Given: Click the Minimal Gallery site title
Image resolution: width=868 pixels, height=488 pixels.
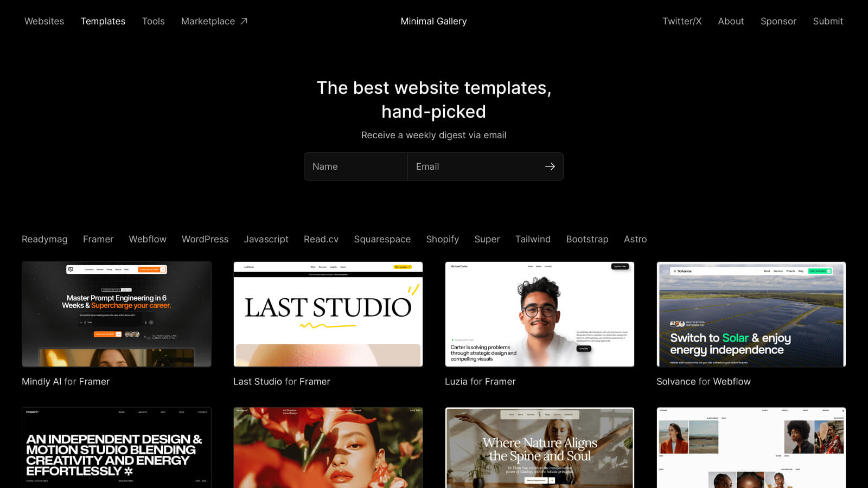Looking at the screenshot, I should coord(433,21).
